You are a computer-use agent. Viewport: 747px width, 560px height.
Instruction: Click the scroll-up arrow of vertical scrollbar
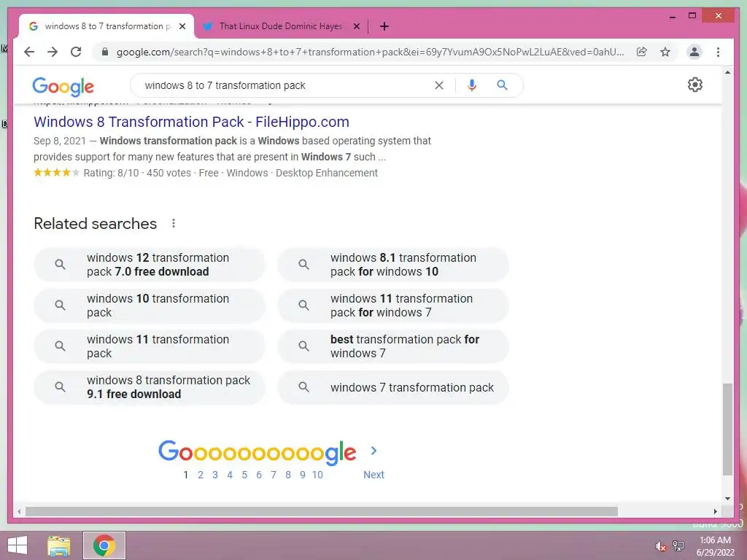point(727,72)
